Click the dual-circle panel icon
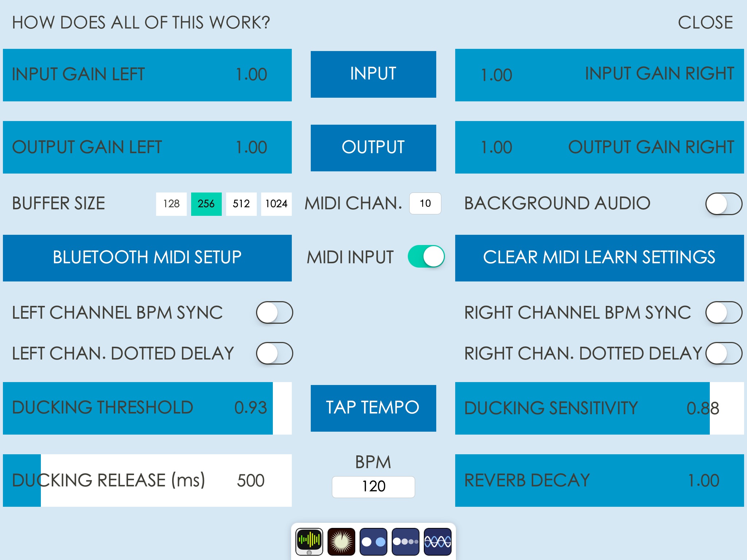 point(373,541)
